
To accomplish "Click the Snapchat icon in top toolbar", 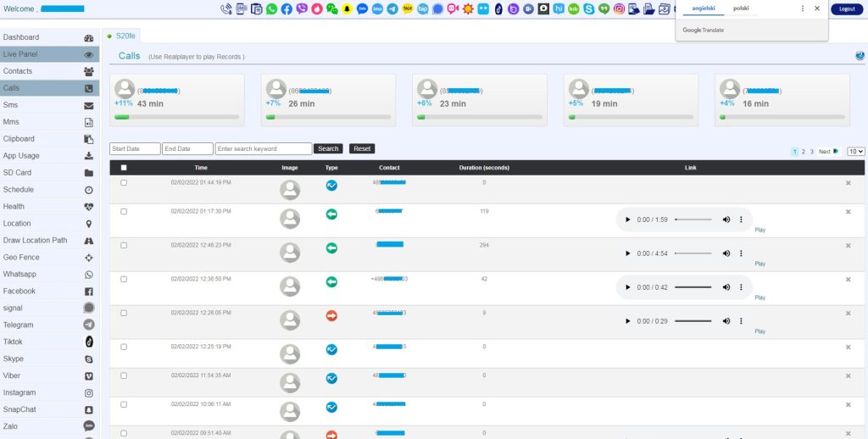I will click(347, 9).
